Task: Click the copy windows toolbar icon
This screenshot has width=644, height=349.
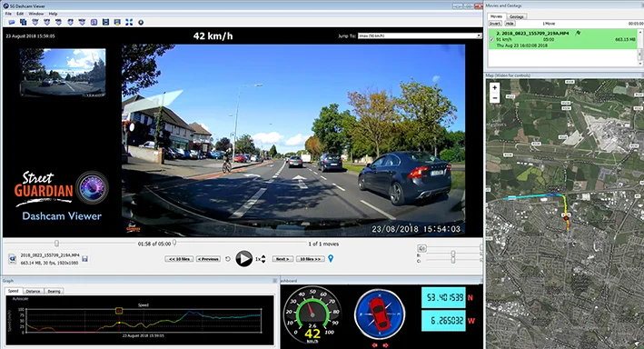Action: 23,22
